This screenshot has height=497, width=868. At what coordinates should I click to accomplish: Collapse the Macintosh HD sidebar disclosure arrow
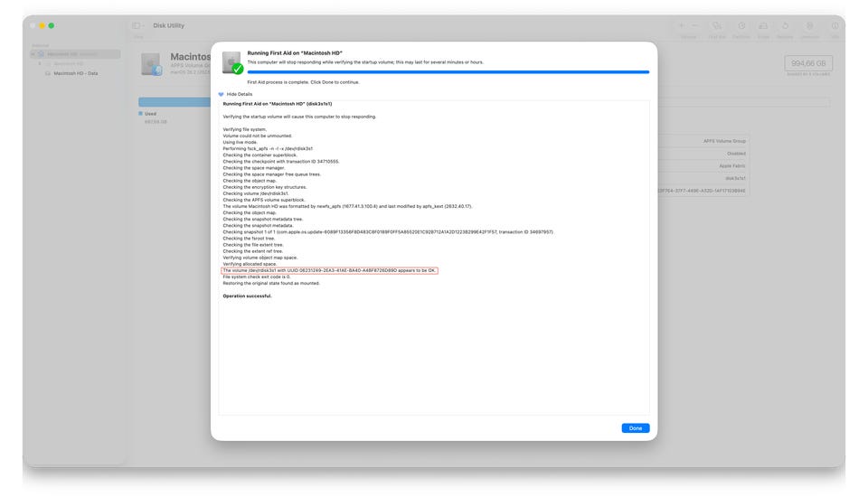click(33, 53)
